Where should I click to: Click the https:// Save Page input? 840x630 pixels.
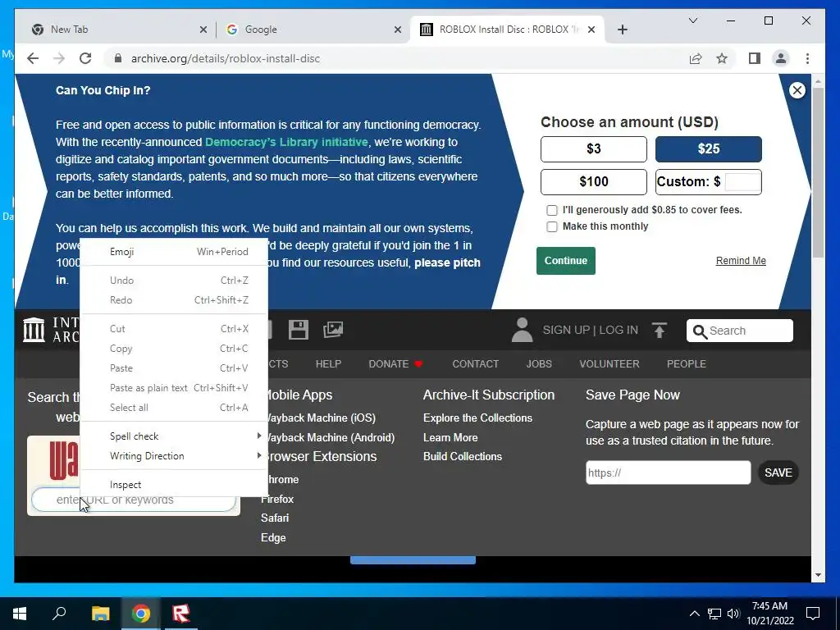point(668,472)
